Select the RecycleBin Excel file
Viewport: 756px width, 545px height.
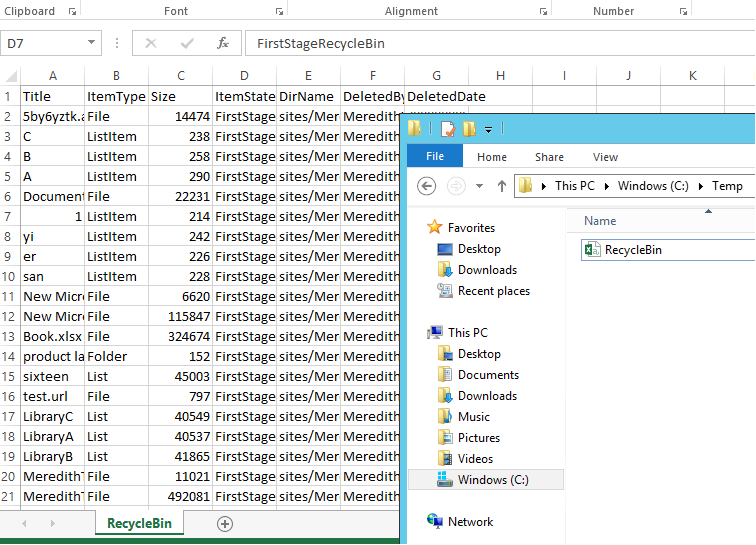[669, 250]
